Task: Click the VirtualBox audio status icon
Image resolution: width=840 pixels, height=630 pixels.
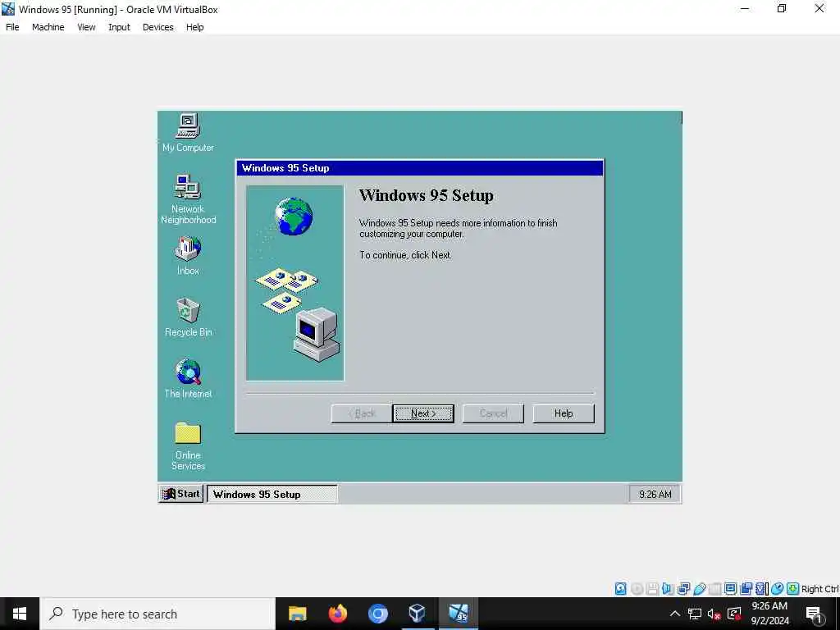Action: [x=668, y=589]
